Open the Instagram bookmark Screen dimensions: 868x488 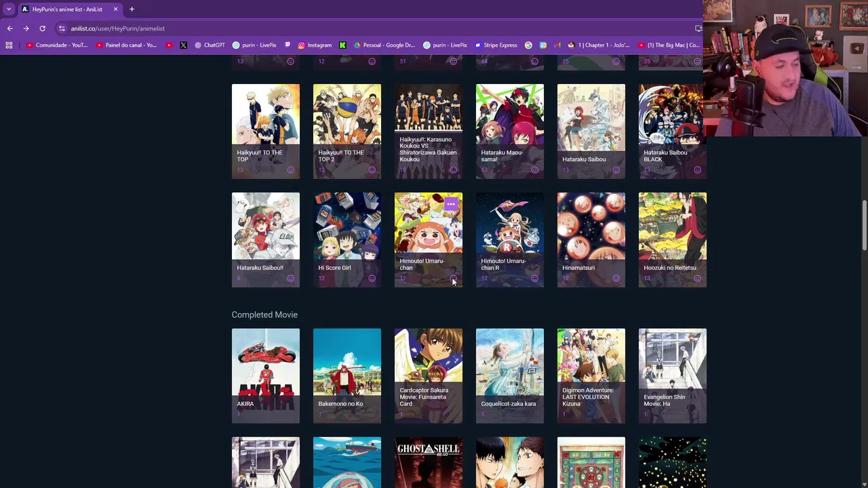click(x=315, y=45)
